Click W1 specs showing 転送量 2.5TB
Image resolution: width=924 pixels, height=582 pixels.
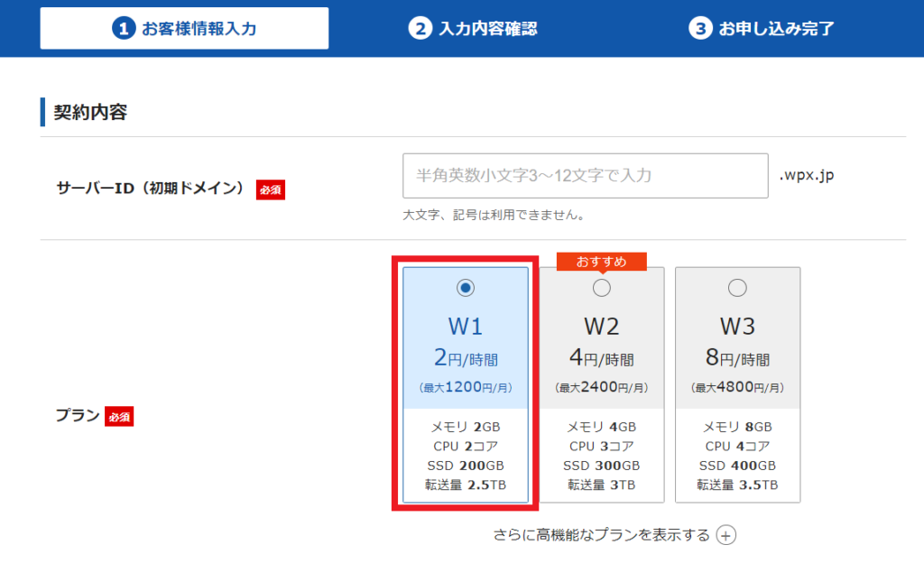[466, 485]
